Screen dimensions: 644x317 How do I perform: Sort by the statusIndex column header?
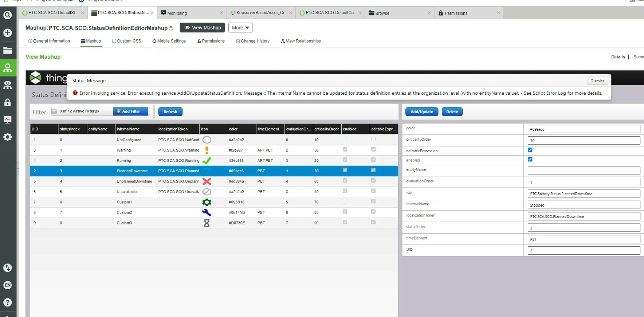tap(72, 129)
